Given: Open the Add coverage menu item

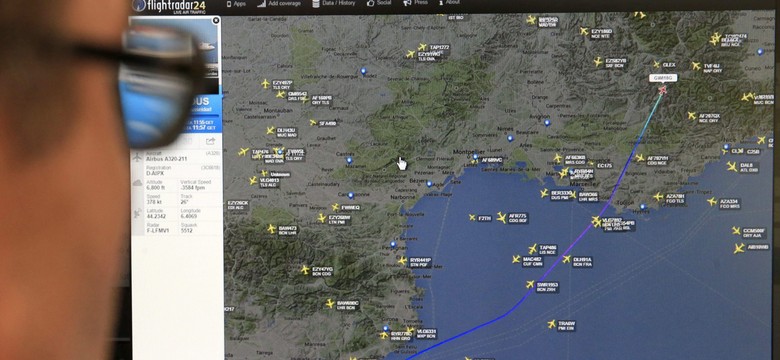Looking at the screenshot, I should click(279, 3).
